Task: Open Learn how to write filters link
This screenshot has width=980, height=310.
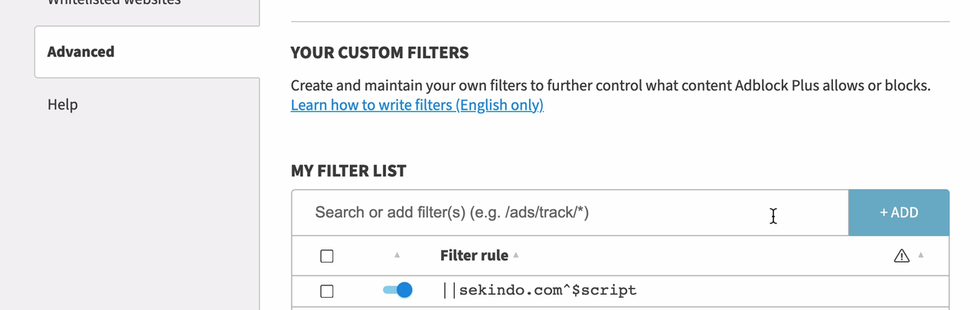Action: point(417,106)
